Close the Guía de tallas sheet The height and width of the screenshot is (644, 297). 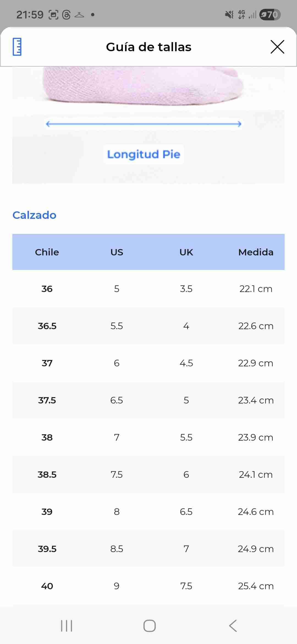pos(277,47)
